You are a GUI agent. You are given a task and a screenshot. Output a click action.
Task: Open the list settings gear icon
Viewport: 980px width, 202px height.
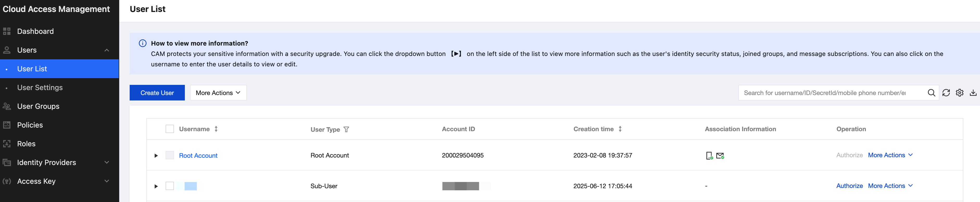point(959,93)
